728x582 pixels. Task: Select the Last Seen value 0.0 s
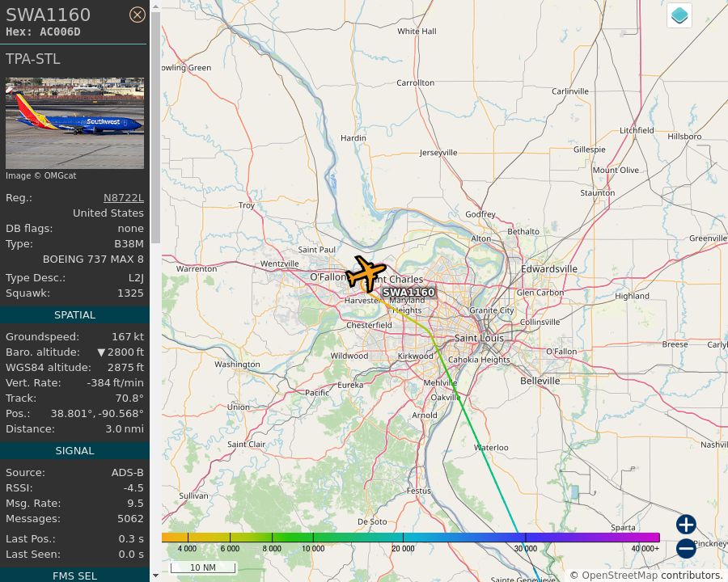tap(131, 555)
